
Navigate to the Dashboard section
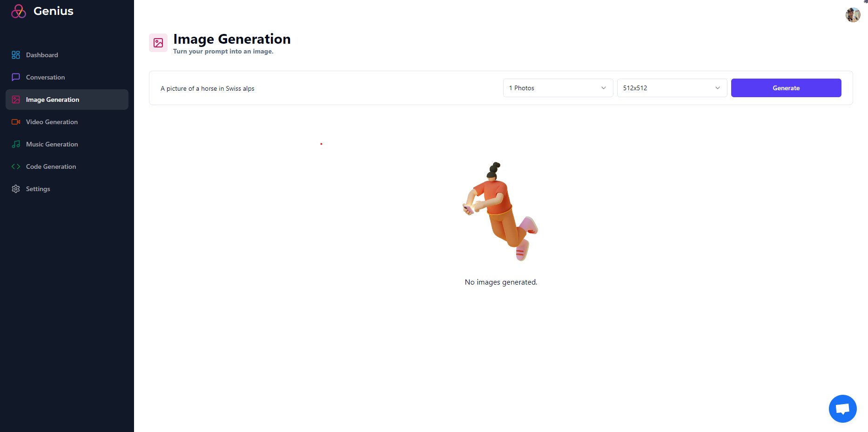pyautogui.click(x=42, y=55)
